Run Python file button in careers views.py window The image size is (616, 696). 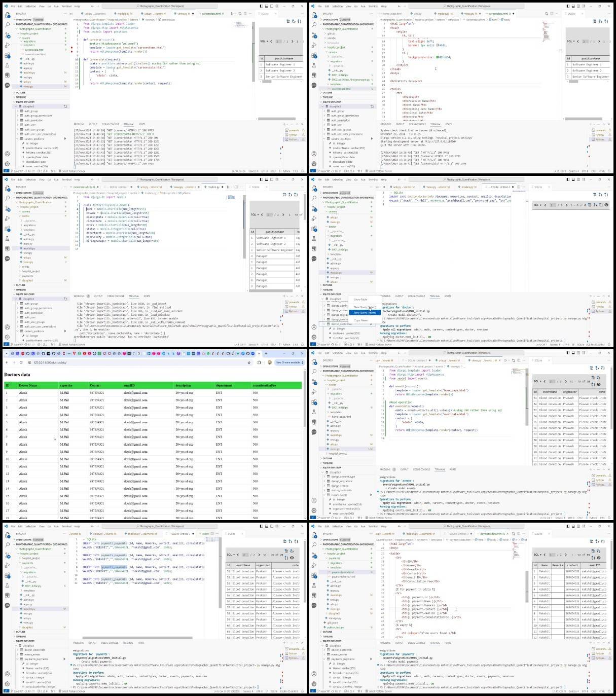(x=232, y=14)
